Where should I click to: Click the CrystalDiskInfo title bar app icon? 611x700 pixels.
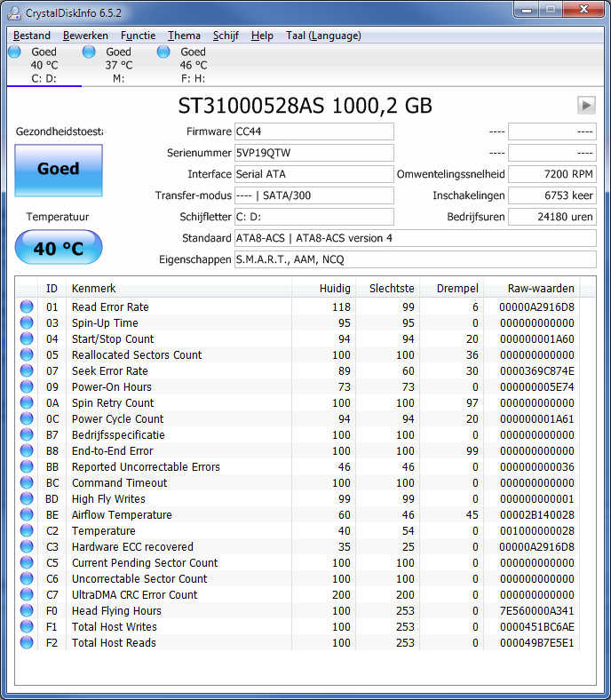coord(14,13)
